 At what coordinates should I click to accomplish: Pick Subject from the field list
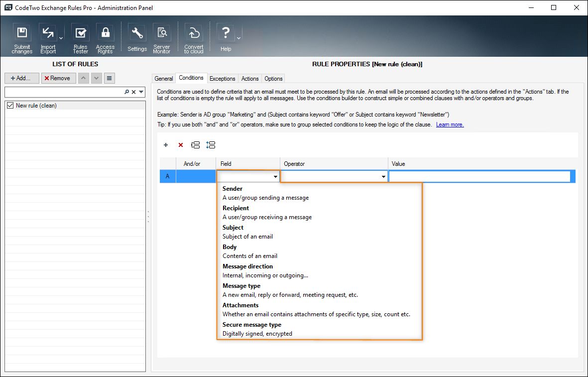[320, 232]
